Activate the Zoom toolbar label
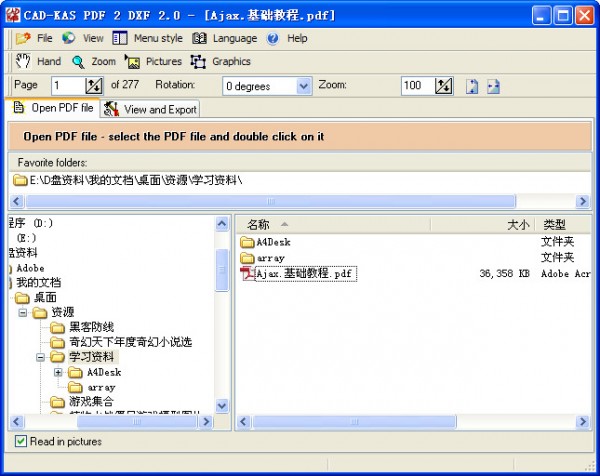The width and height of the screenshot is (600, 476). click(x=103, y=61)
